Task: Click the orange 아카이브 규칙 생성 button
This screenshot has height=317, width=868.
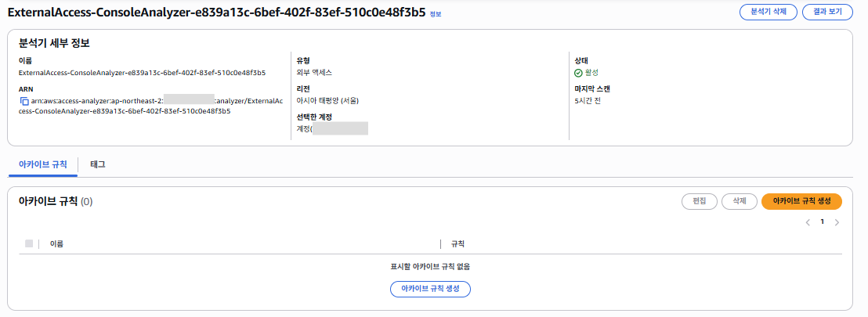Action: coord(801,201)
